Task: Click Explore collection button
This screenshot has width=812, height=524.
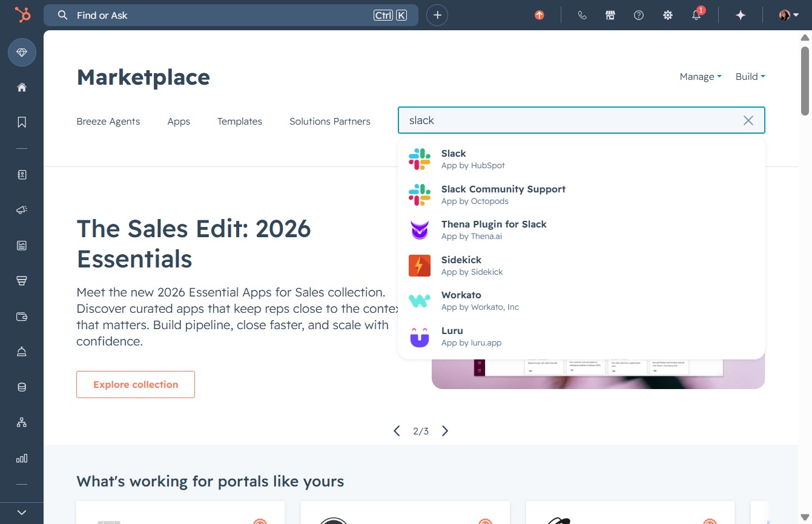Action: [x=136, y=384]
